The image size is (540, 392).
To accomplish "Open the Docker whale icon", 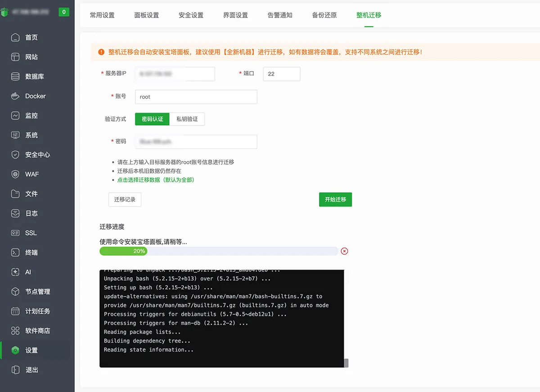I will click(15, 96).
